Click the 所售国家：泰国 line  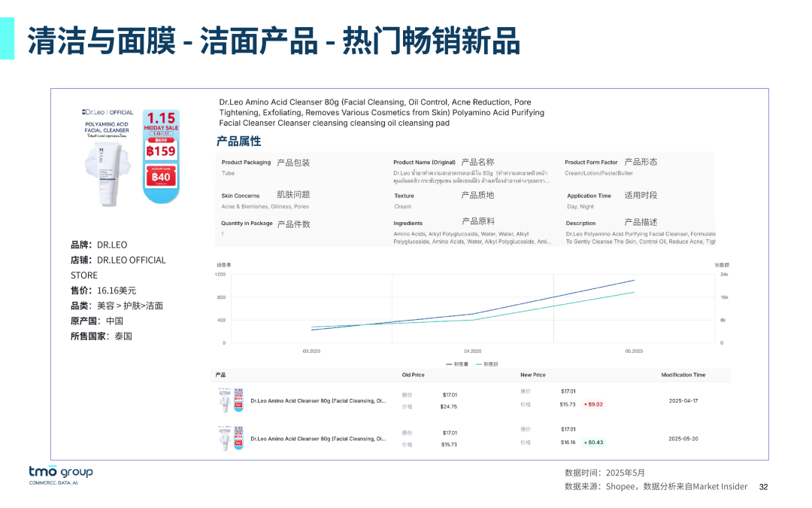(x=101, y=336)
